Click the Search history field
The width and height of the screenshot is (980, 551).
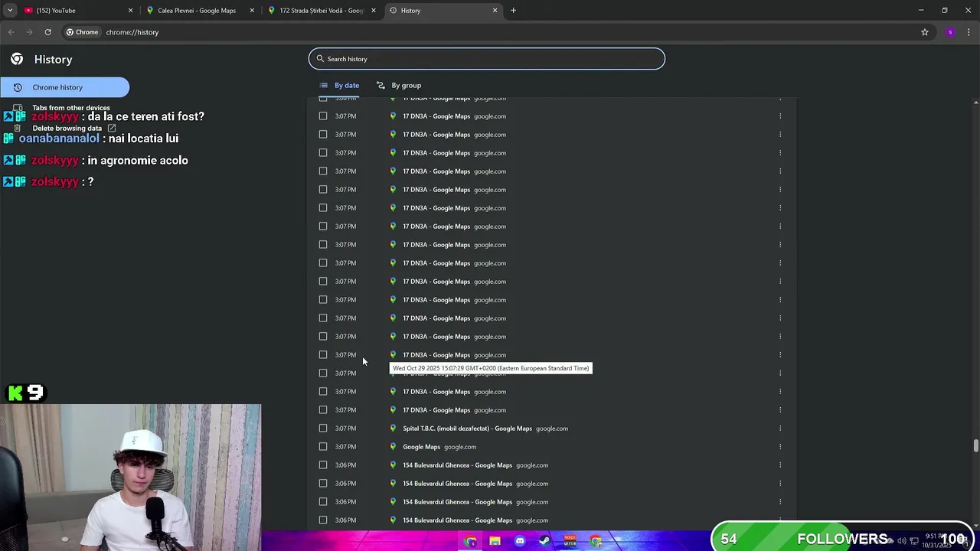487,59
